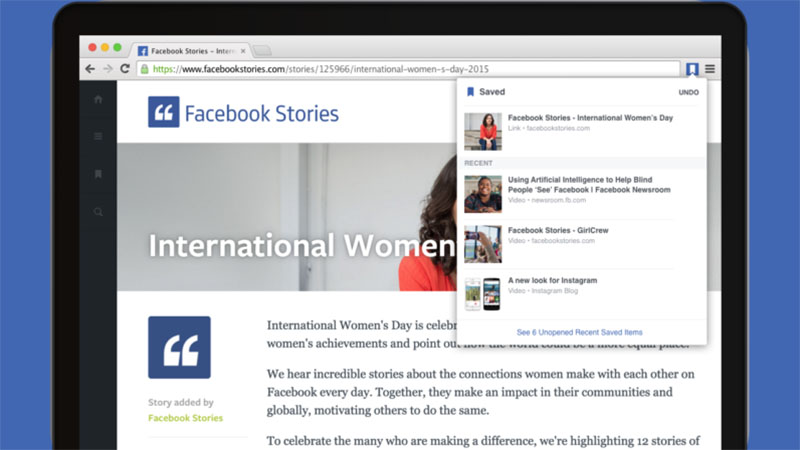800x450 pixels.
Task: Click the Facebook Stories header title
Action: pyautogui.click(x=261, y=113)
